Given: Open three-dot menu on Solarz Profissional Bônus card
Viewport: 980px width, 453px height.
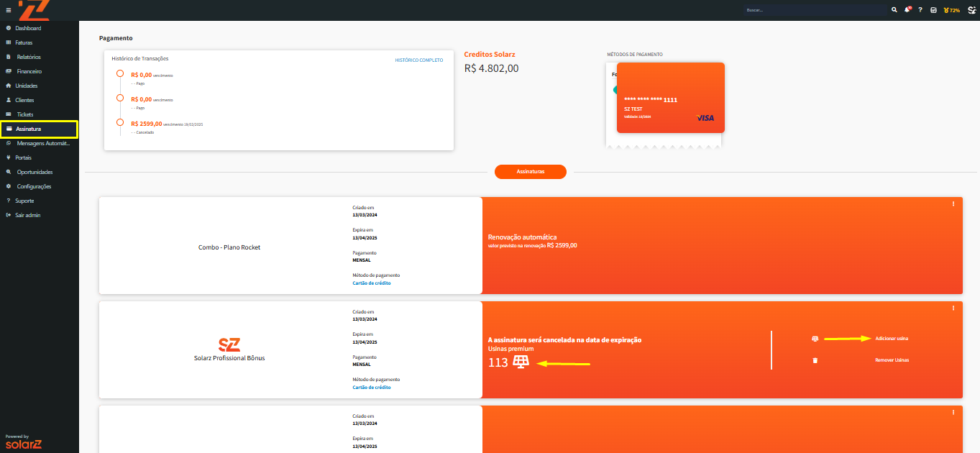Looking at the screenshot, I should click(x=953, y=308).
